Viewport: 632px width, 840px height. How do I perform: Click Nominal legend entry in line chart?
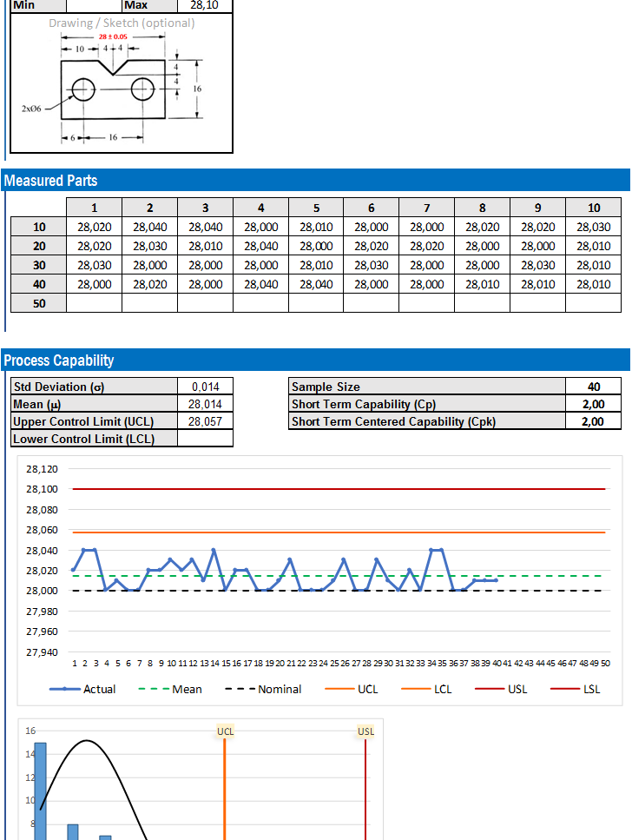(x=263, y=689)
